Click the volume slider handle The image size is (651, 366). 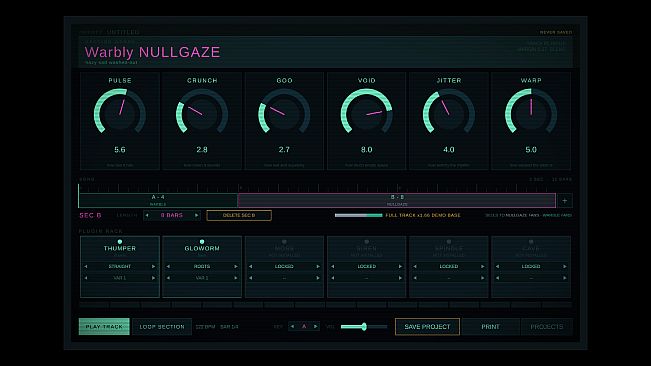(x=364, y=327)
